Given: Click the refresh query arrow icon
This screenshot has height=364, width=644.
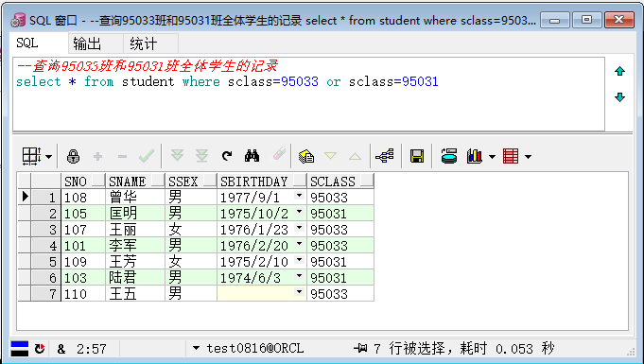Looking at the screenshot, I should [227, 156].
